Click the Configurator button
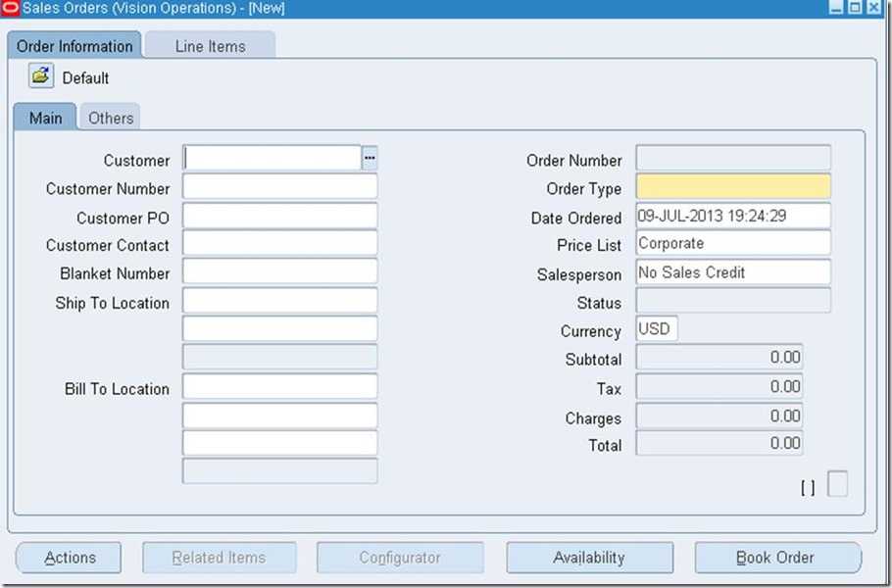This screenshot has width=892, height=588. point(400,558)
